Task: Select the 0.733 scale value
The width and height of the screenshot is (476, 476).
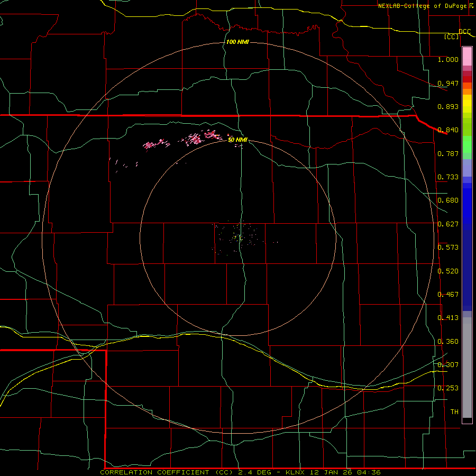Action: tap(448, 177)
